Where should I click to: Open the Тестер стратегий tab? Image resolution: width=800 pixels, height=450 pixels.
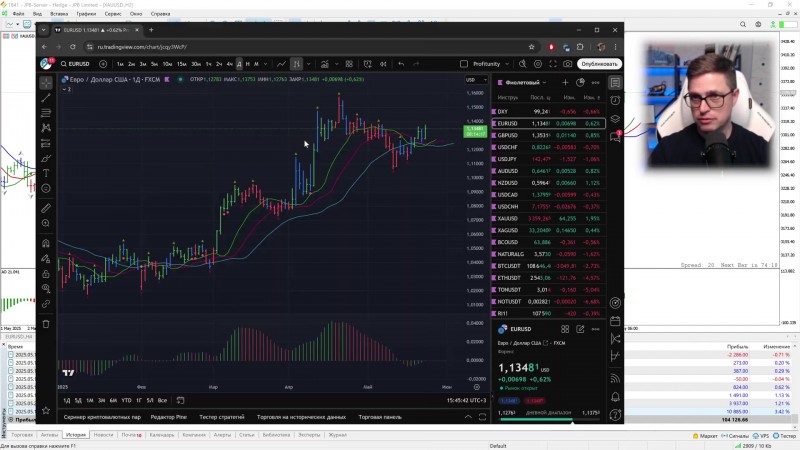point(221,417)
